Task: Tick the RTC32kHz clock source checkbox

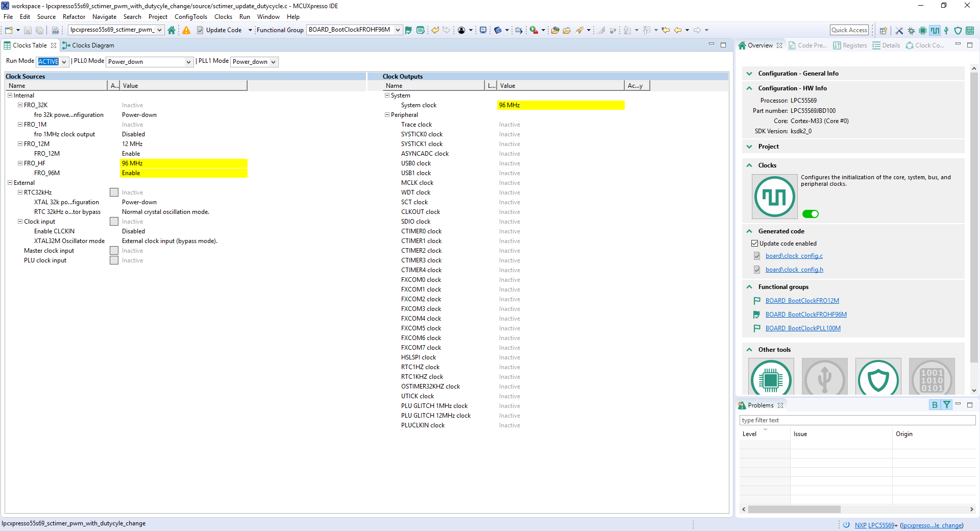Action: click(114, 192)
